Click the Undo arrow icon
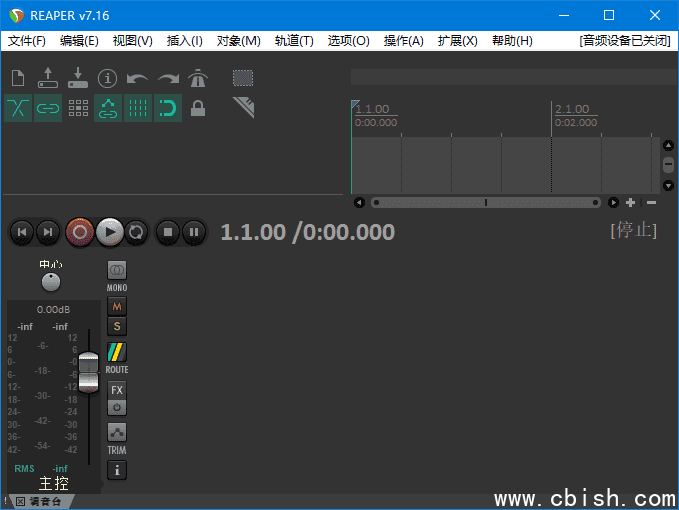The width and height of the screenshot is (679, 510). (138, 78)
